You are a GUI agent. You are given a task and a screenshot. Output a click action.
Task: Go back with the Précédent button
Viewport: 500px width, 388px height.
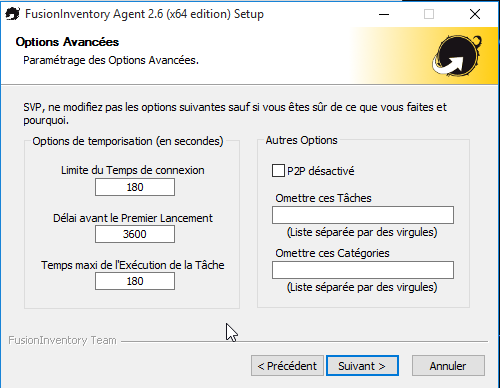pyautogui.click(x=287, y=366)
